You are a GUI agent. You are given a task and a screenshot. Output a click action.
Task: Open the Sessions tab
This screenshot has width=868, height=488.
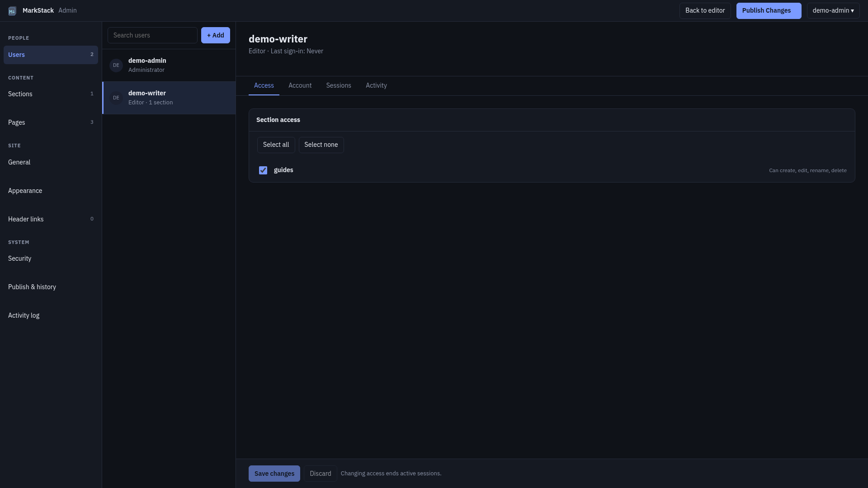[339, 86]
